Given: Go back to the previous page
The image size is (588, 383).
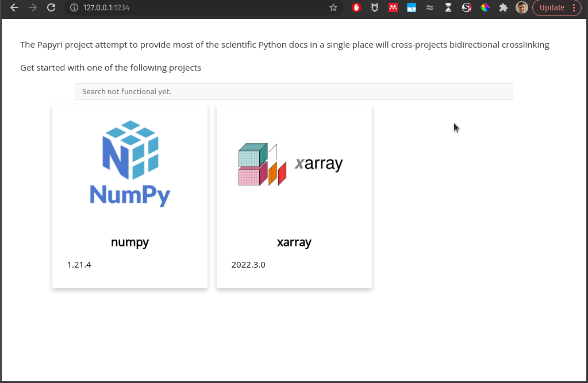Looking at the screenshot, I should tap(14, 7).
